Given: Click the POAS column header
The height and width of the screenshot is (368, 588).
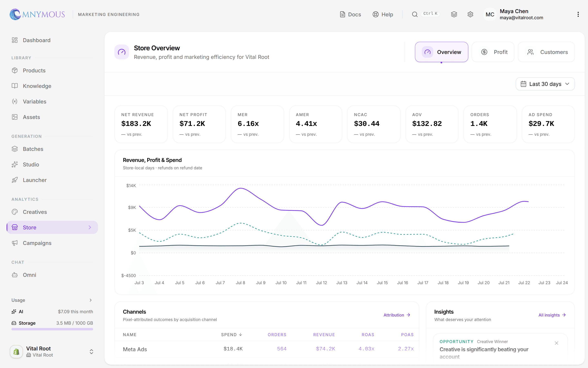Looking at the screenshot, I should (x=407, y=335).
